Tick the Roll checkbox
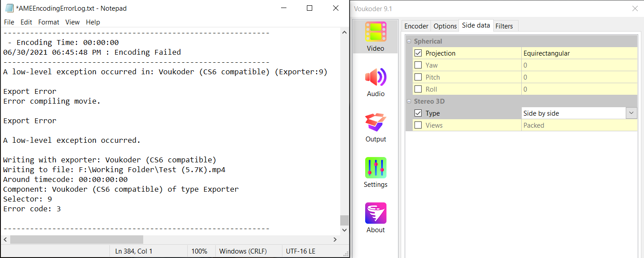Image resolution: width=644 pixels, height=258 pixels. coord(418,89)
